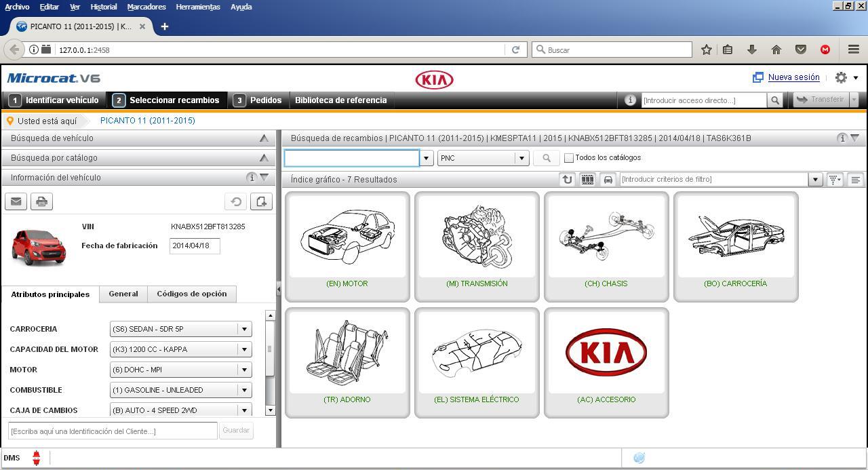Collapse the left panel splitter arrow

(x=278, y=289)
